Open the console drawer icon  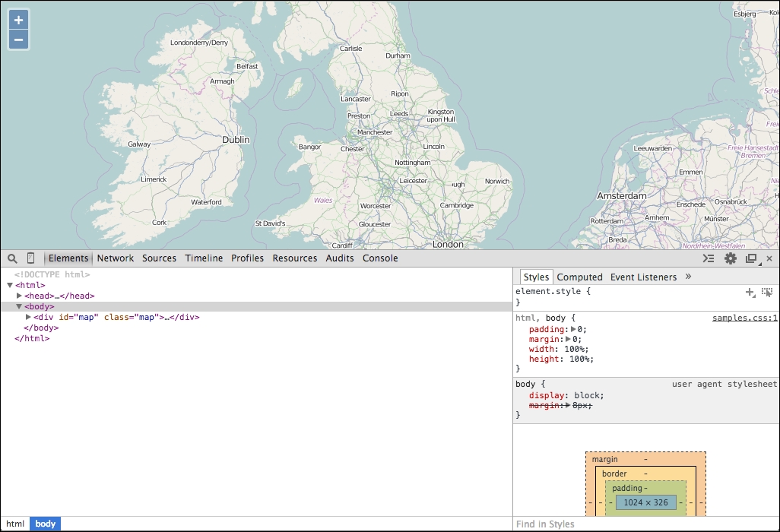point(709,258)
